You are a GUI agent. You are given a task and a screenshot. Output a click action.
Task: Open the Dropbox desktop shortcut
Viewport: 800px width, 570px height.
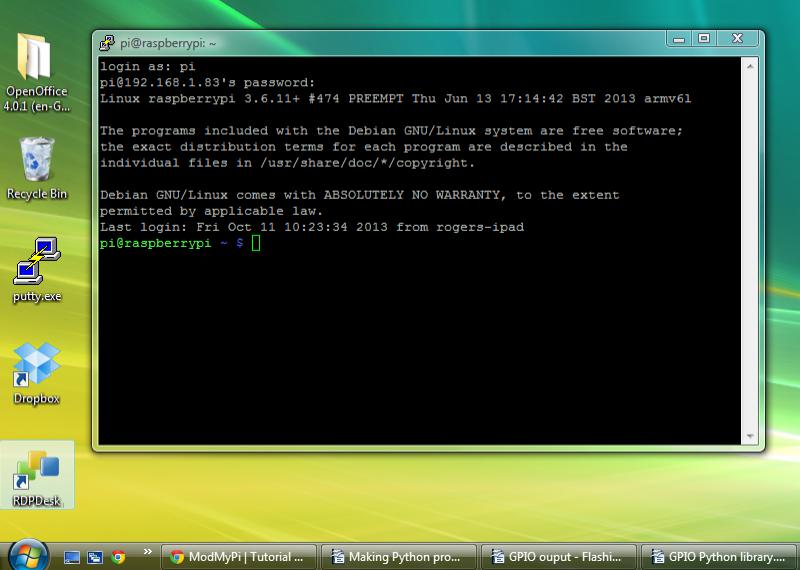pyautogui.click(x=37, y=366)
